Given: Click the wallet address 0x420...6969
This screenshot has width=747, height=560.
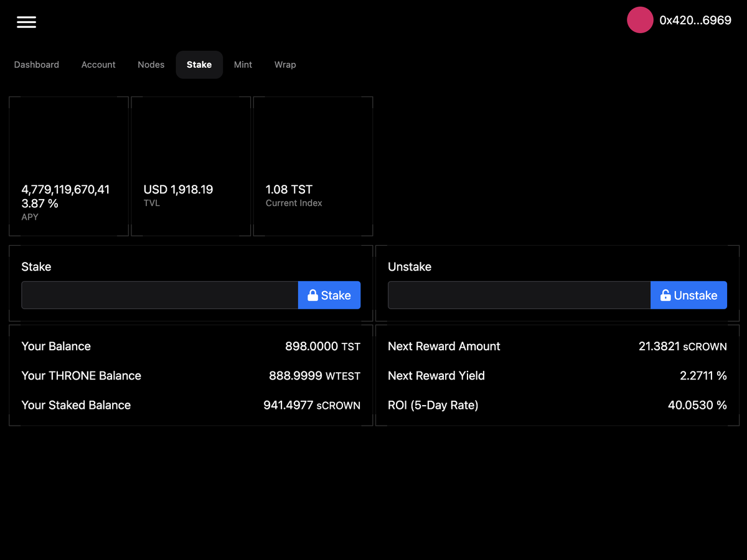Looking at the screenshot, I should (695, 20).
